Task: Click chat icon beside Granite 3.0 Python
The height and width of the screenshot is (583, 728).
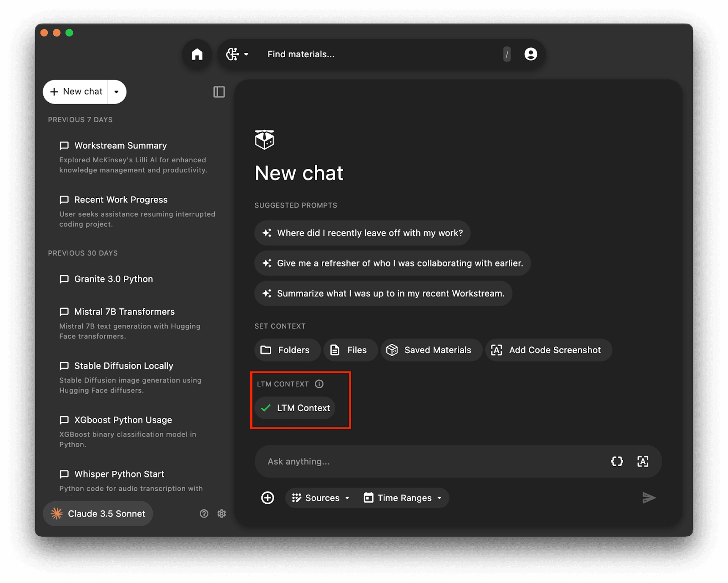Action: coord(64,279)
